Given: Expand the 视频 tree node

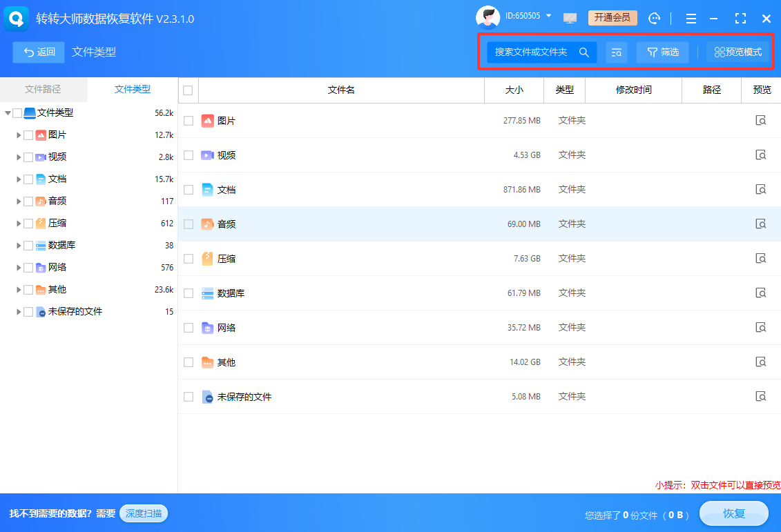Looking at the screenshot, I should click(19, 157).
